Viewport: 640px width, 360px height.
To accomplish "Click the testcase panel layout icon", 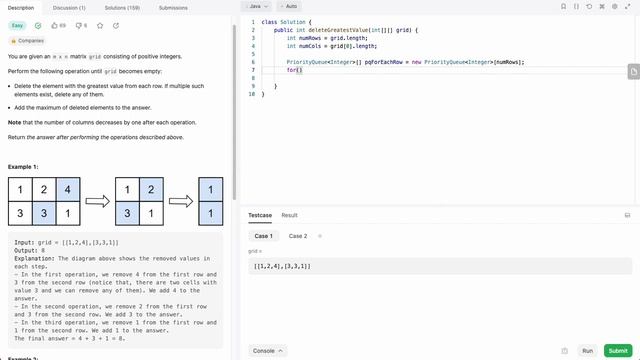I will point(627,215).
